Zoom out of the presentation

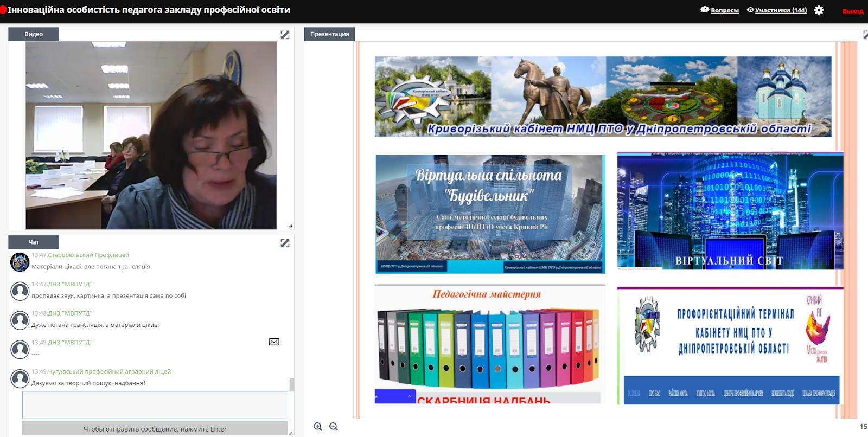(x=334, y=427)
